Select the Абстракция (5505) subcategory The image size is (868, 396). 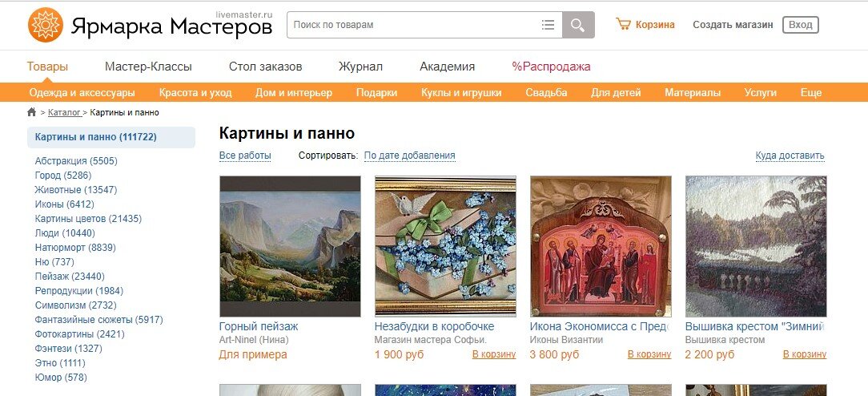pos(76,161)
